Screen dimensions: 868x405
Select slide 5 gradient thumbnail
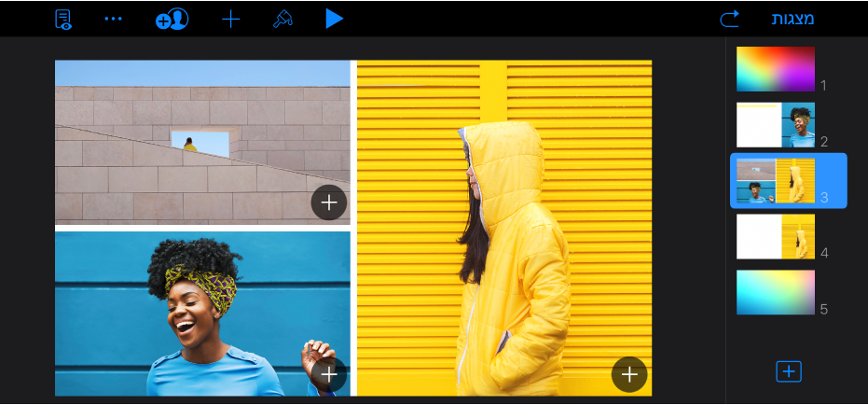tap(775, 292)
